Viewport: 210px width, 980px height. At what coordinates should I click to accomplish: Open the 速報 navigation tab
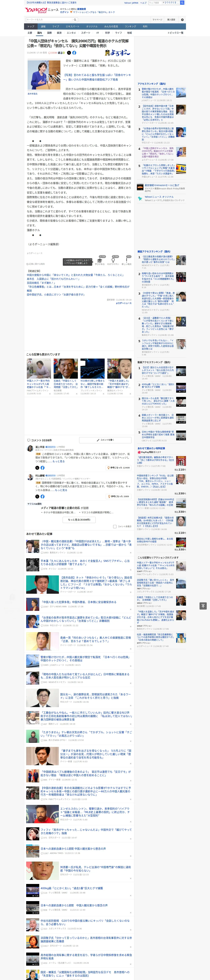pyautogui.click(x=43, y=27)
